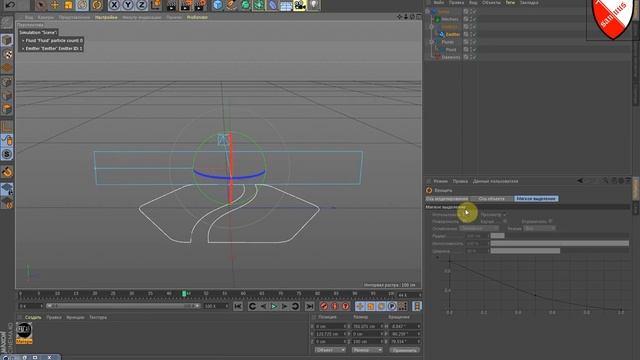
Task: Open the Объект coordinate mode dropdown
Action: coord(330,350)
